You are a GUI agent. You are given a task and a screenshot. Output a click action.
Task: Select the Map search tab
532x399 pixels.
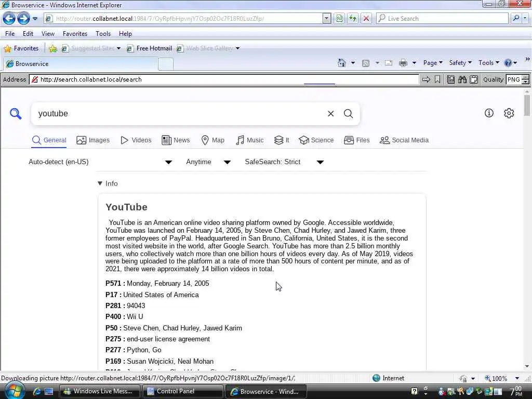pos(212,140)
